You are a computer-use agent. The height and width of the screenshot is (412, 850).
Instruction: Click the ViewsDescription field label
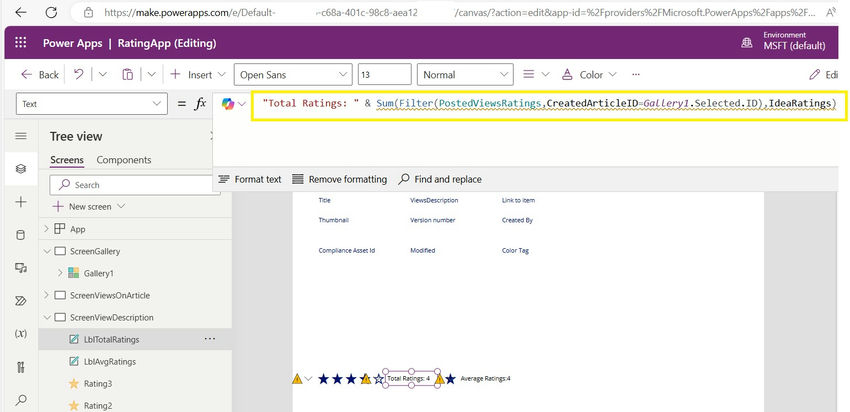[x=434, y=200]
